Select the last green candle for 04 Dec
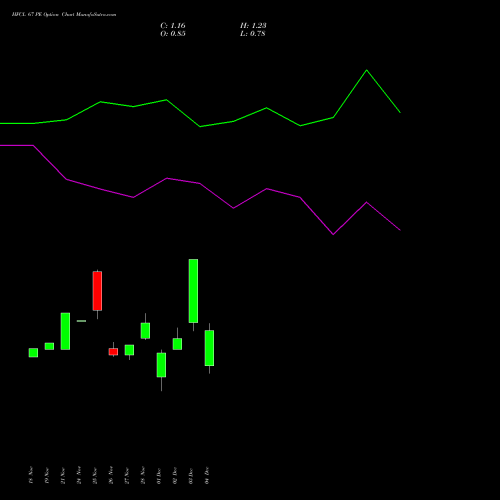Viewport: 500px width, 500px height. [x=209, y=348]
